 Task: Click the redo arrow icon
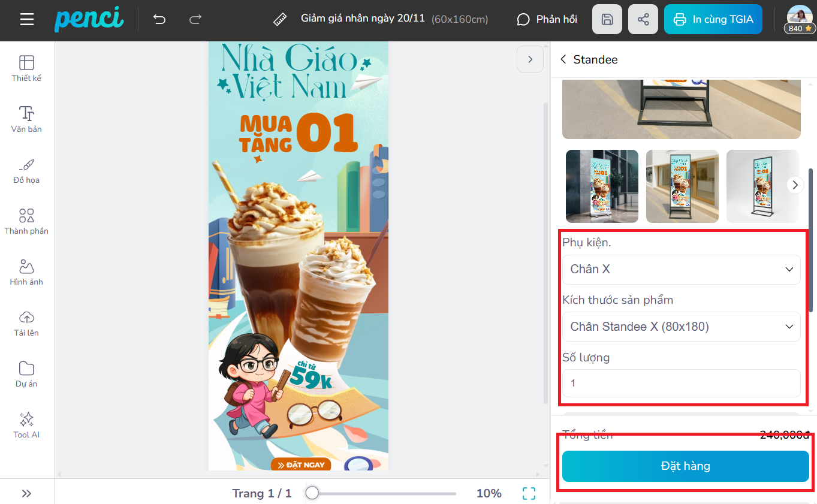195,19
